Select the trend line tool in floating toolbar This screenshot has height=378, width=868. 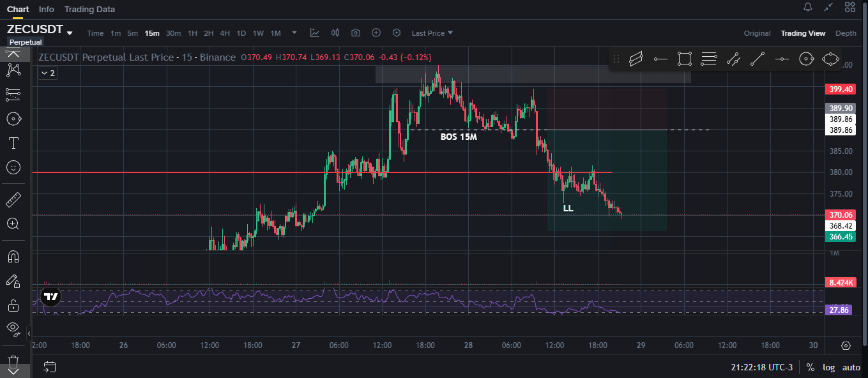click(x=758, y=59)
